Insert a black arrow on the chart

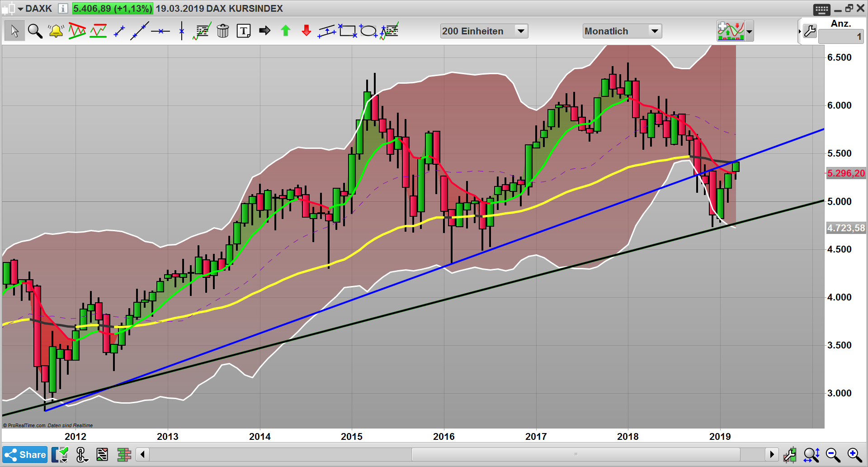tap(265, 31)
